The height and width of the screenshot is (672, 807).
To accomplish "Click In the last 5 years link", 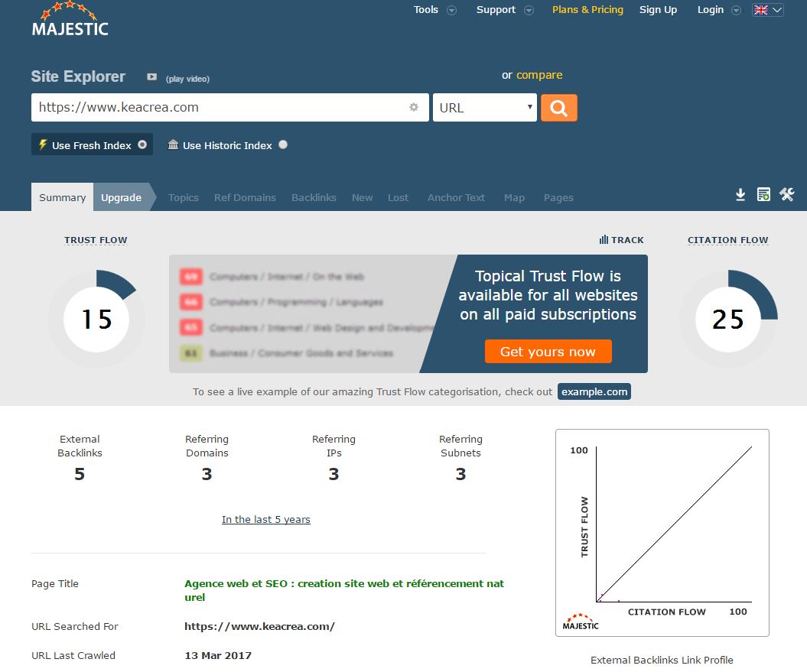I will [265, 519].
